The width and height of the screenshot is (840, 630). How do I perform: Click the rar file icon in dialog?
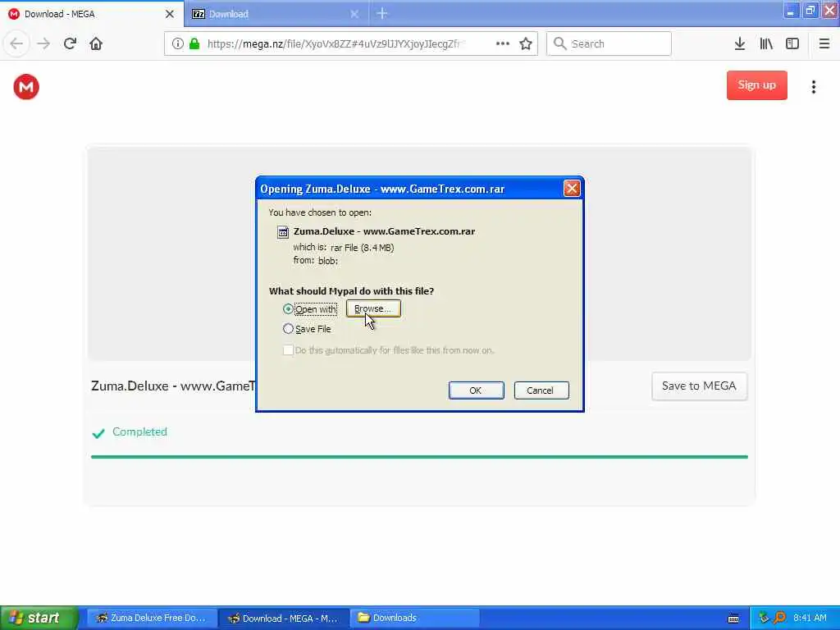[x=283, y=232]
